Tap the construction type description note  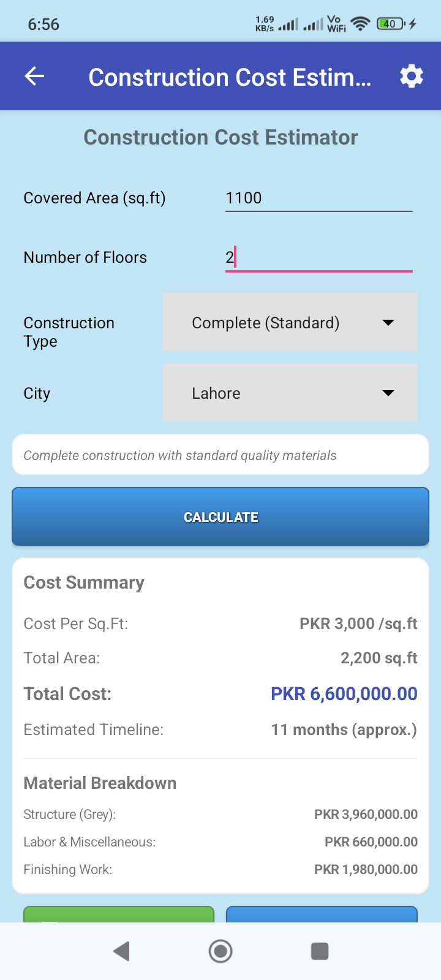tap(221, 455)
